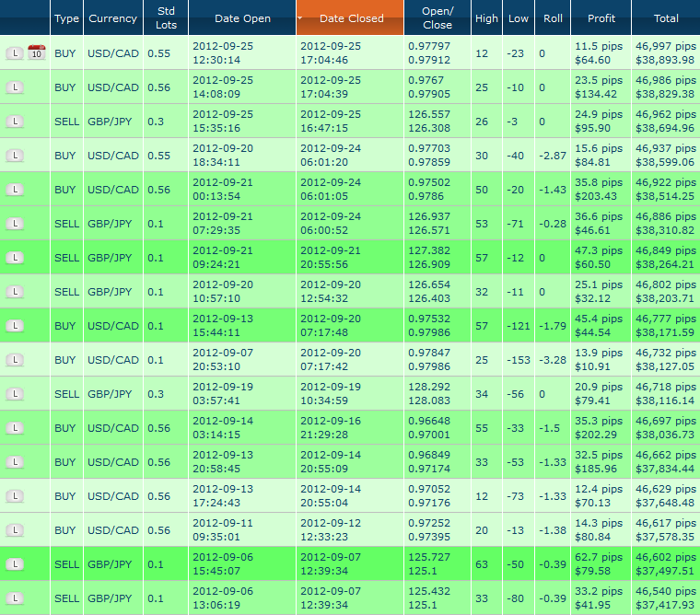Click the L icon for trade opened 09:24:21

[x=15, y=258]
